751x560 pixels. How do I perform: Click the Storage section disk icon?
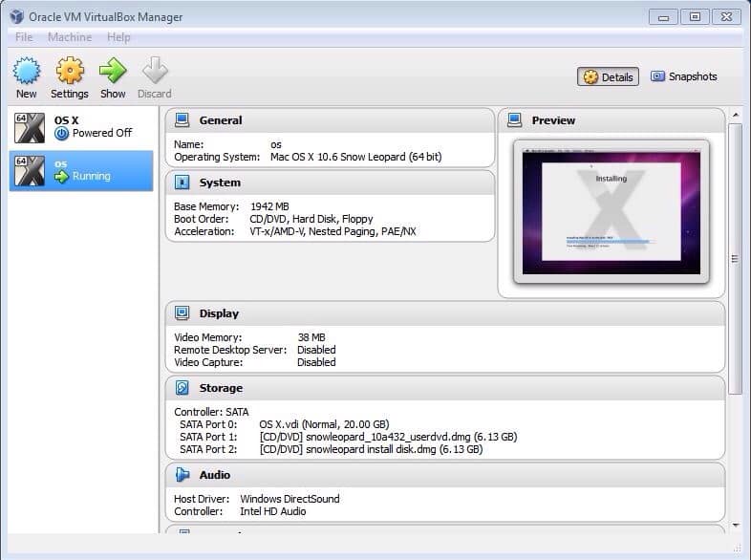coord(182,388)
